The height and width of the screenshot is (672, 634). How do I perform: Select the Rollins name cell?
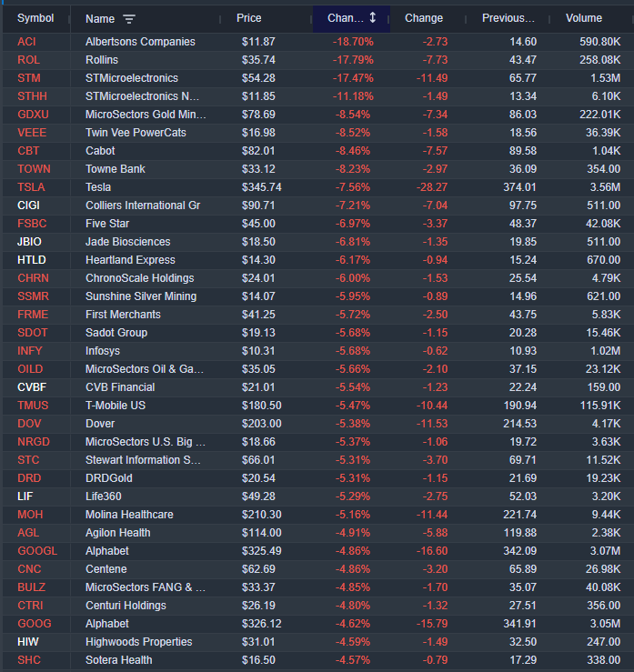(x=102, y=60)
